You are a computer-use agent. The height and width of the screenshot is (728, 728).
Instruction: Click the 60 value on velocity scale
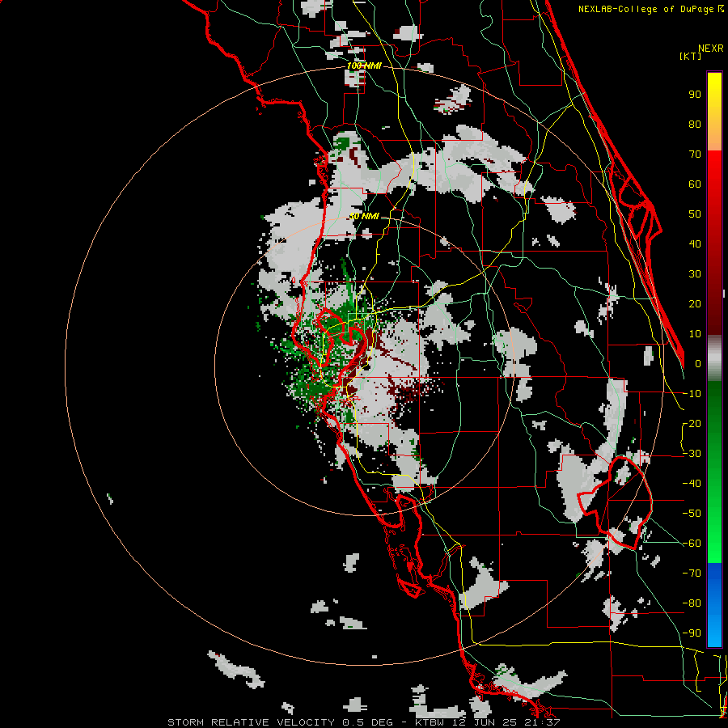click(695, 184)
